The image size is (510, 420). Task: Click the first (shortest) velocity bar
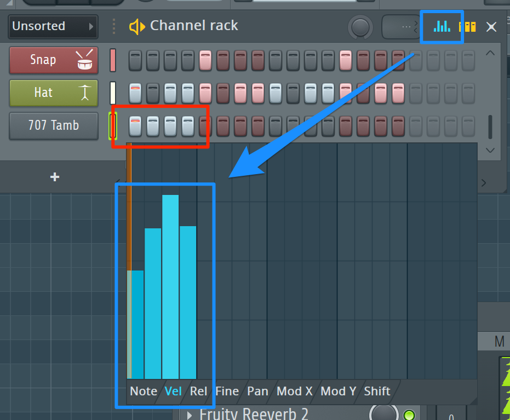(x=136, y=324)
